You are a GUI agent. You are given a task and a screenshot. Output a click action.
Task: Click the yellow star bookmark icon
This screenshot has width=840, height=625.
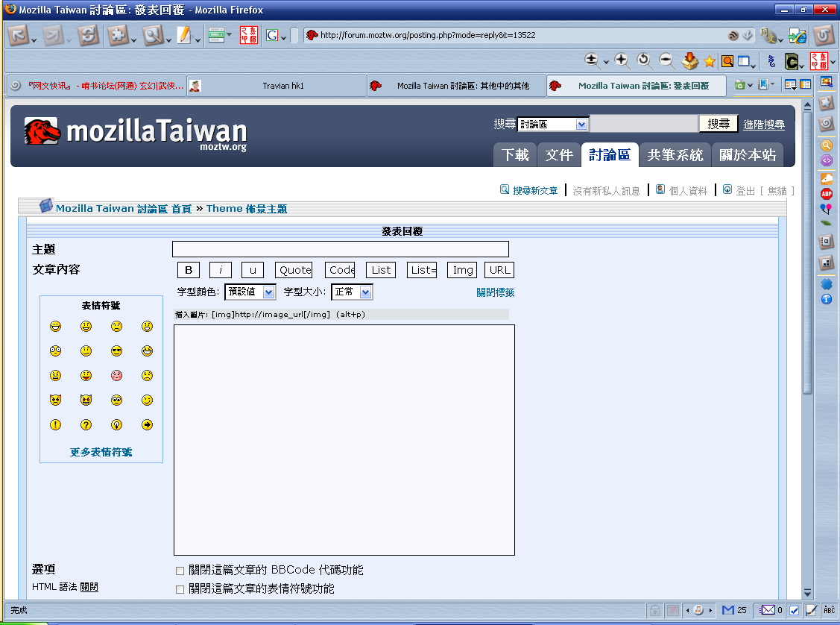coord(710,61)
